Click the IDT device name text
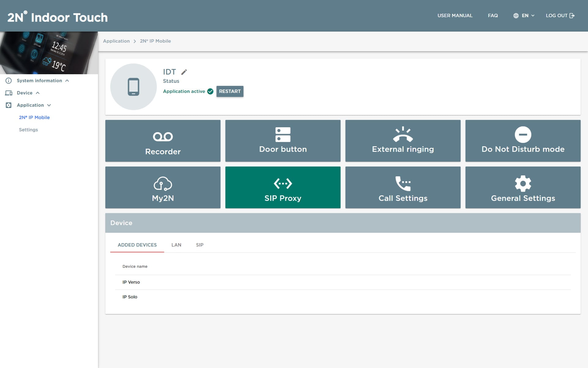Viewport: 588px width, 368px height. click(x=169, y=72)
